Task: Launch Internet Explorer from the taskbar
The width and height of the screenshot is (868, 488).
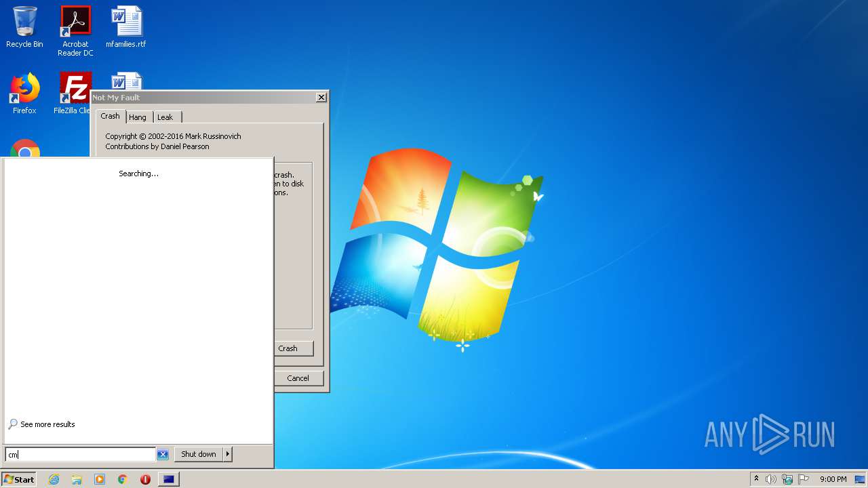Action: click(x=54, y=479)
